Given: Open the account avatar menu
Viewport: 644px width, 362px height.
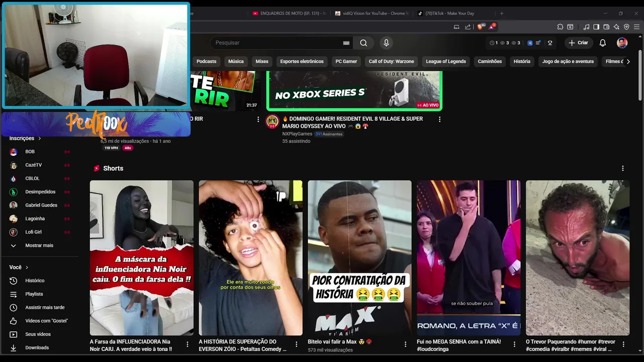Looking at the screenshot, I should 622,43.
